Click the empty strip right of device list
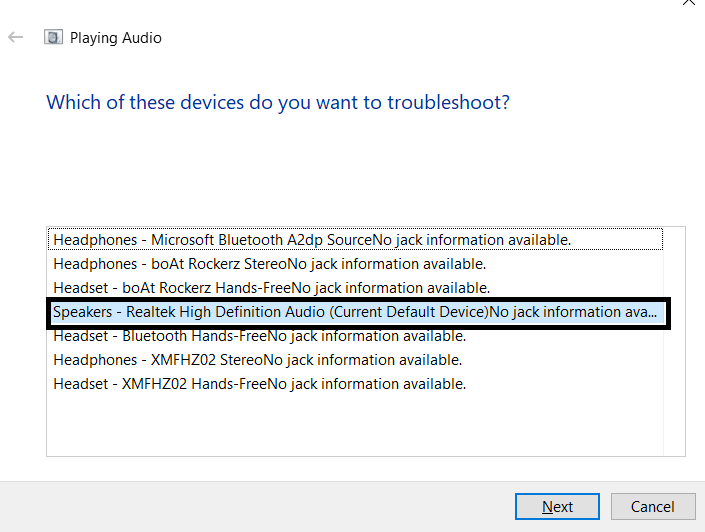Image resolution: width=705 pixels, height=532 pixels. [674, 342]
